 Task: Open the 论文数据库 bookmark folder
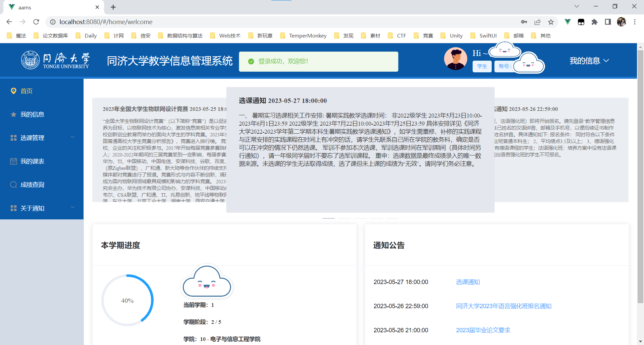point(51,36)
